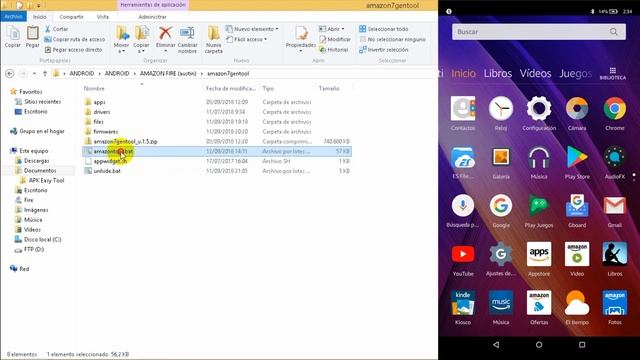
Task: Sort by Tamaño column header
Action: (x=329, y=88)
